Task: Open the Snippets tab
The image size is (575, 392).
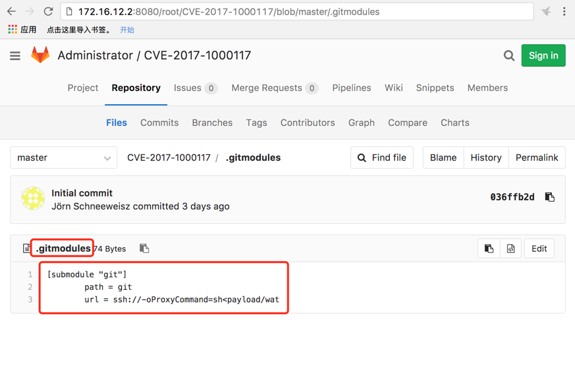Action: click(435, 88)
